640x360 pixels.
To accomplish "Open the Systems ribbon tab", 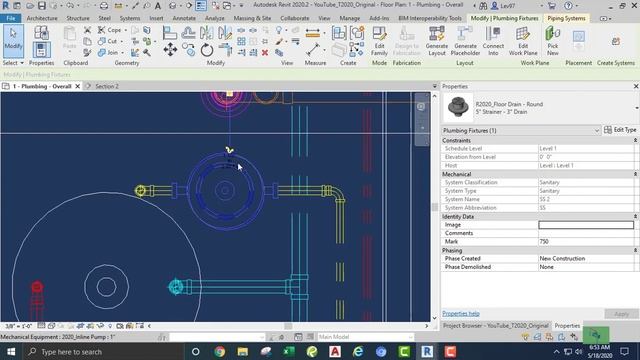I will tap(130, 18).
